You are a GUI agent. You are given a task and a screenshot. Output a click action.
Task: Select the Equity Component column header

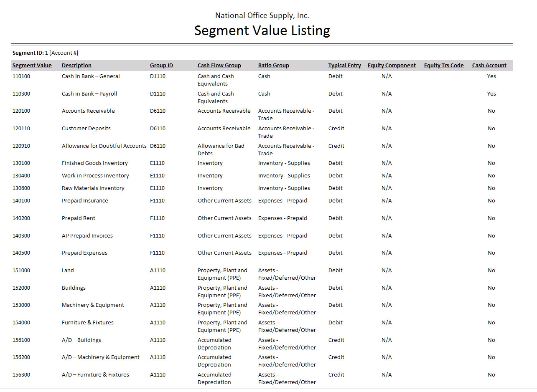point(392,66)
